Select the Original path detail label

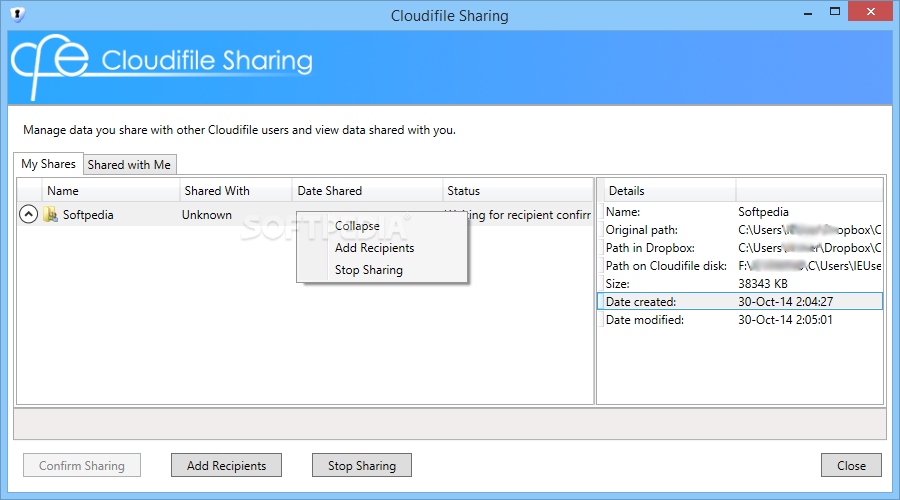(x=641, y=230)
